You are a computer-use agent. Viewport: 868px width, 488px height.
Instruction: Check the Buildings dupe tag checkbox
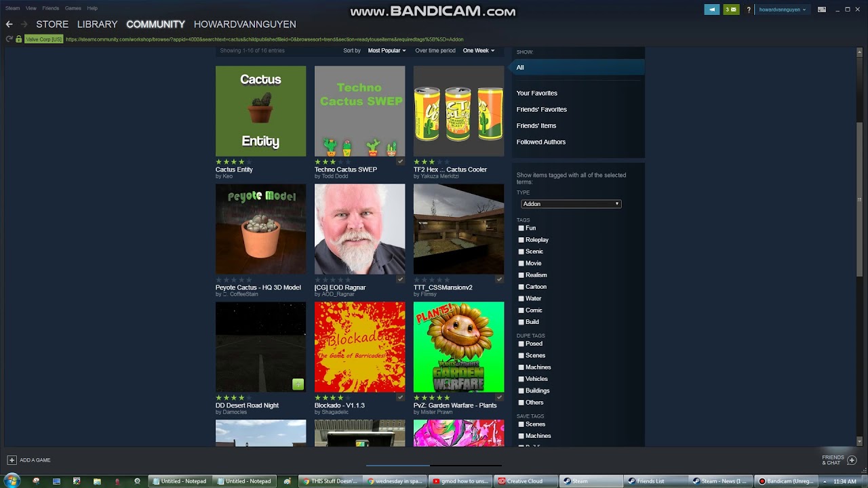pyautogui.click(x=521, y=390)
